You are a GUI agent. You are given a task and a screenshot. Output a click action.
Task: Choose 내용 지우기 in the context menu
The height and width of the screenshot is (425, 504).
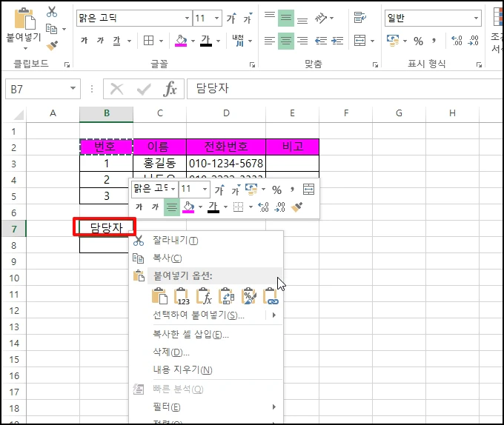[206, 369]
